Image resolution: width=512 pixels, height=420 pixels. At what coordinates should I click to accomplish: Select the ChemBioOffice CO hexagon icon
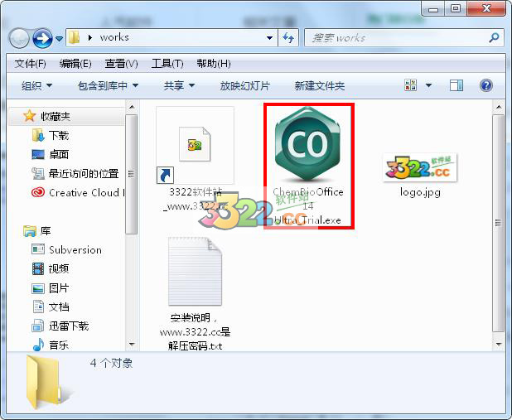pyautogui.click(x=307, y=144)
